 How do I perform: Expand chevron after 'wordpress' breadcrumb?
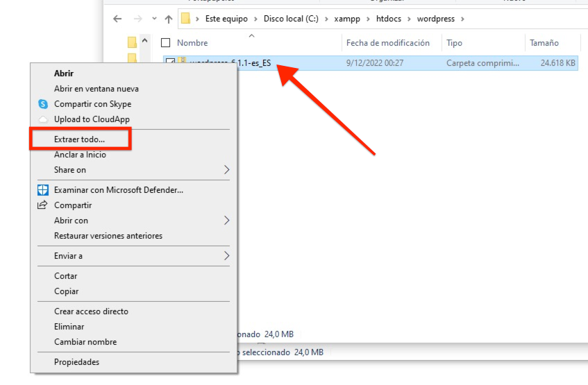[463, 19]
